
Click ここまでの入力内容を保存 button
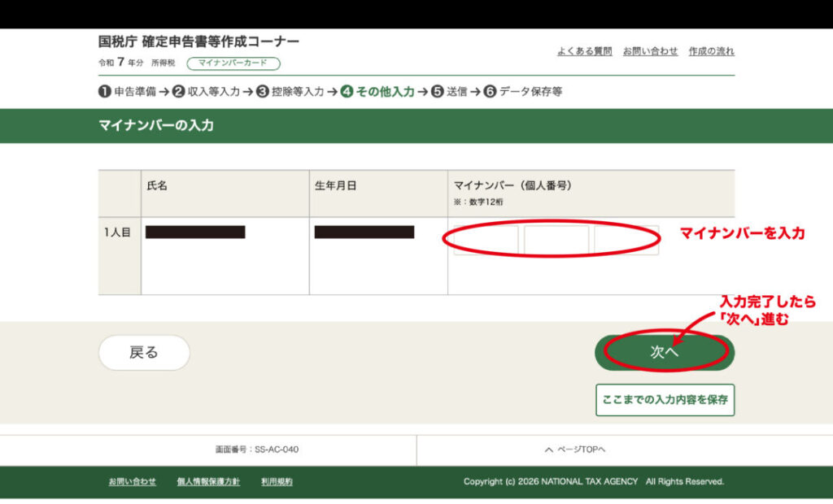coord(665,400)
